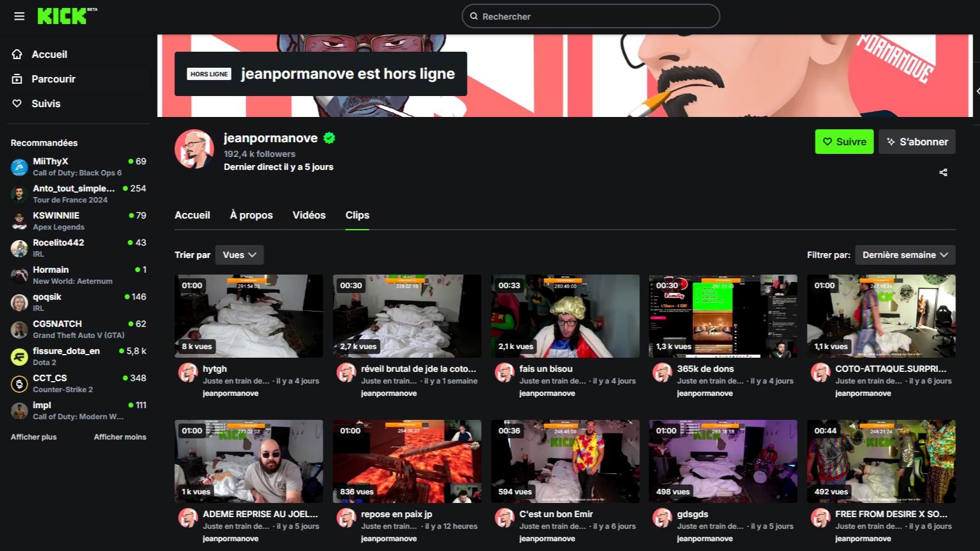
Task: Click KSWINNIIE channel avatar
Action: click(20, 221)
